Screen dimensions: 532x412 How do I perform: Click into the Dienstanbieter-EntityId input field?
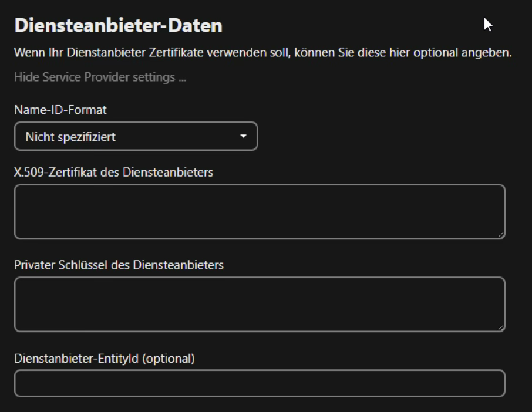[259, 383]
